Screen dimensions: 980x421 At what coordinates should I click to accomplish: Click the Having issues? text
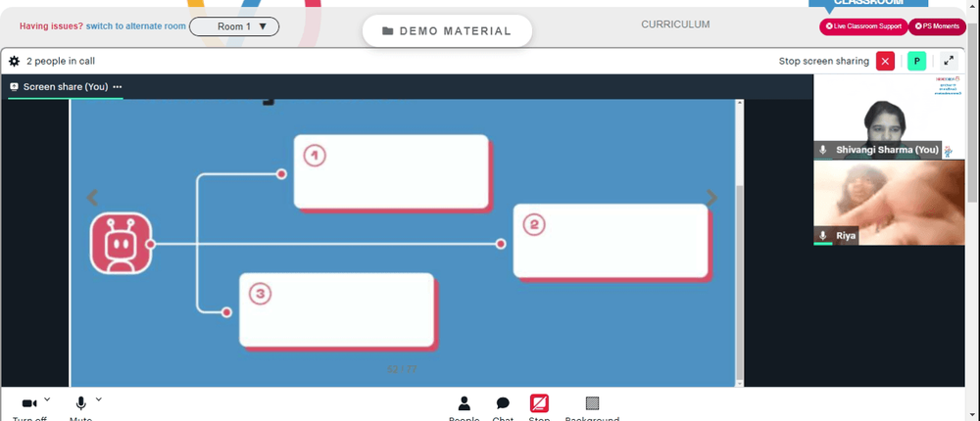[51, 26]
